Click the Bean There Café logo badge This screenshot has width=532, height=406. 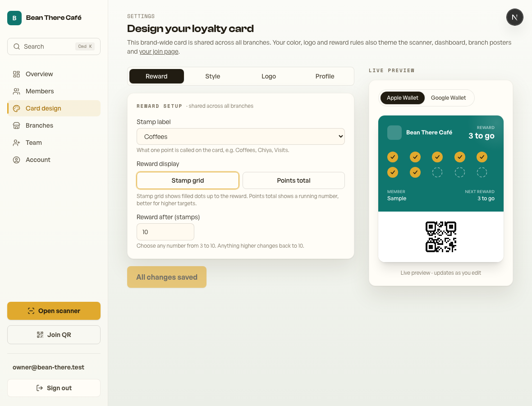[14, 18]
